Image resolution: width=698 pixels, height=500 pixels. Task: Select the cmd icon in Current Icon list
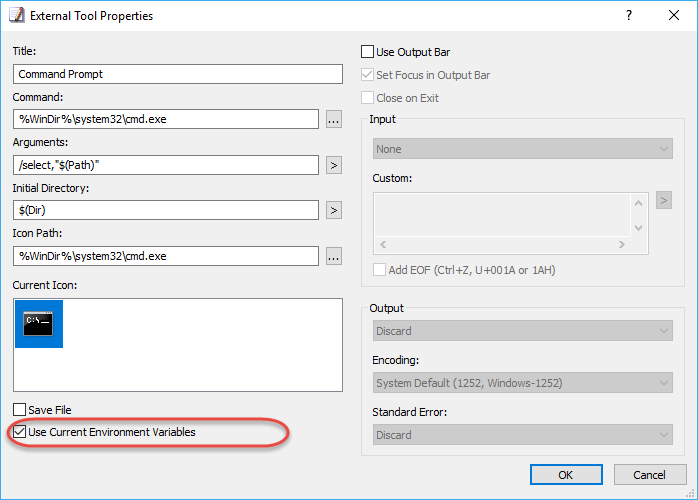39,324
